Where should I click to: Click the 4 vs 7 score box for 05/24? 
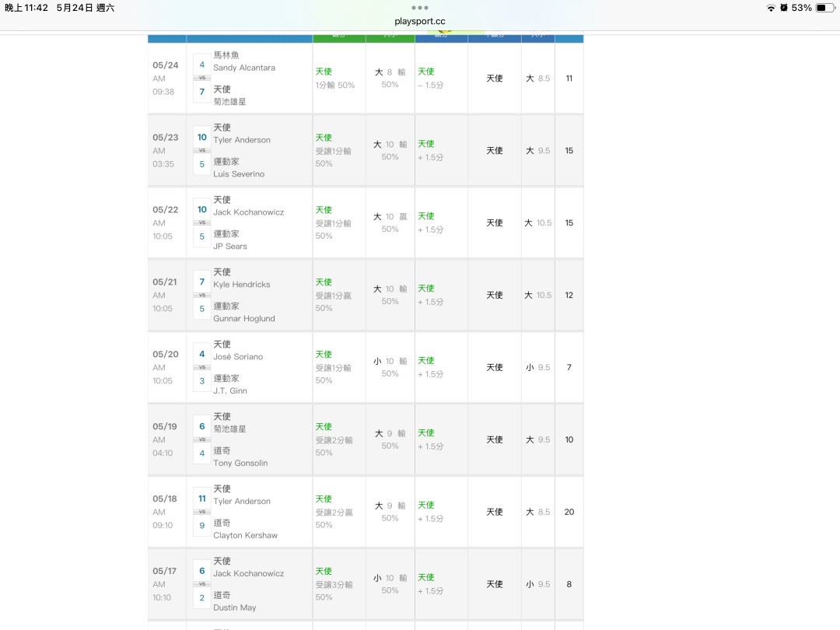(201, 78)
